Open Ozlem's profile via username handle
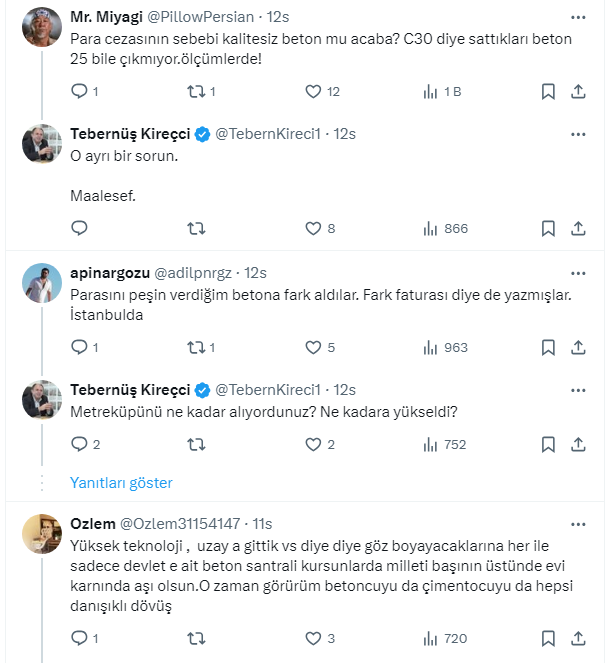Screen dimensions: 611x663 point(180,523)
